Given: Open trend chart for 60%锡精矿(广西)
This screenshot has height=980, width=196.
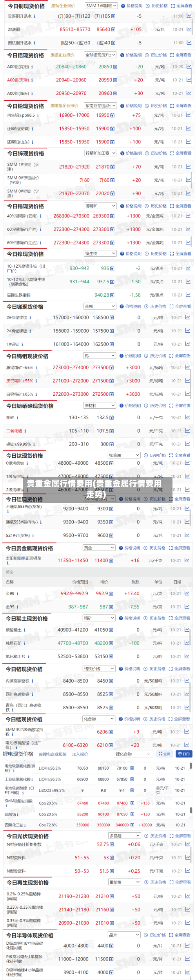Looking at the screenshot, I should point(188,229).
